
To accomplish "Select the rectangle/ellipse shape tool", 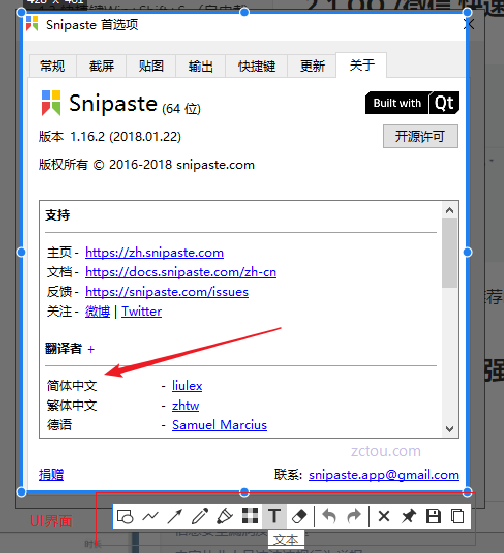I will tap(125, 517).
